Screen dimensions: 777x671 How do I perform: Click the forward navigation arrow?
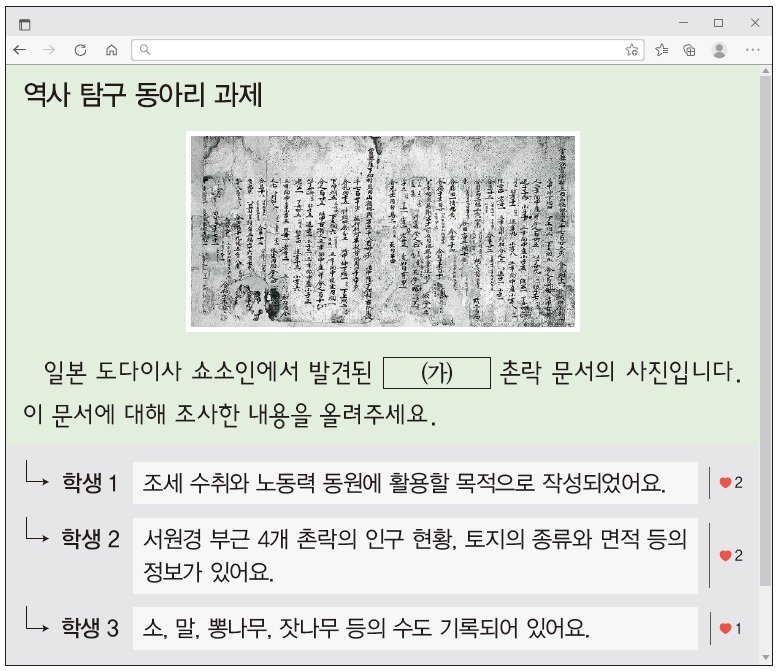(48, 48)
